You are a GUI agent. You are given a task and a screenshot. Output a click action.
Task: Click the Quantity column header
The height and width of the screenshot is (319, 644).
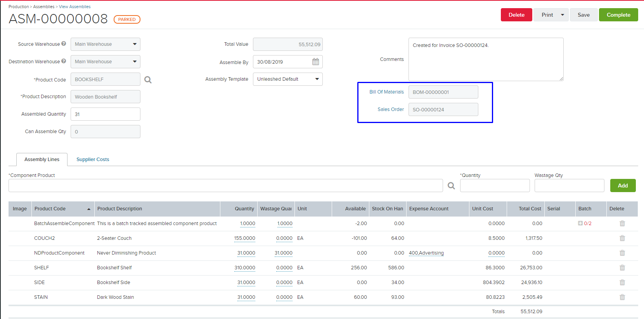pyautogui.click(x=239, y=209)
